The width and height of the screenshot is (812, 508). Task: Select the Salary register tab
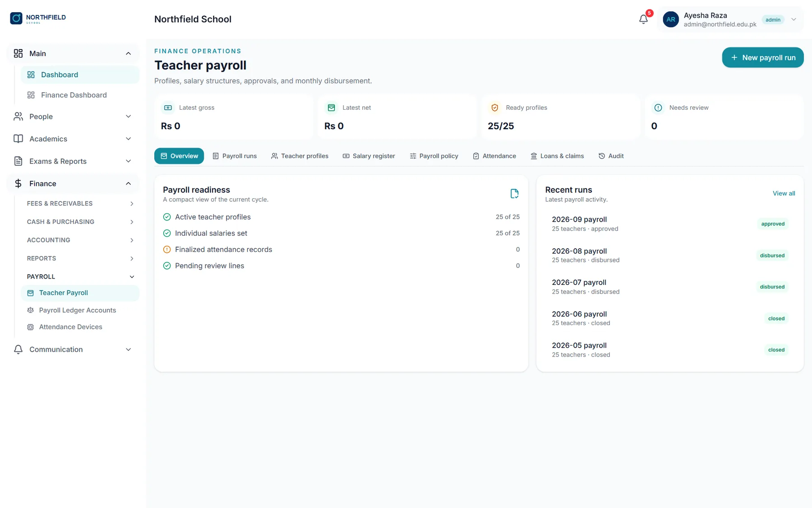[x=369, y=156]
